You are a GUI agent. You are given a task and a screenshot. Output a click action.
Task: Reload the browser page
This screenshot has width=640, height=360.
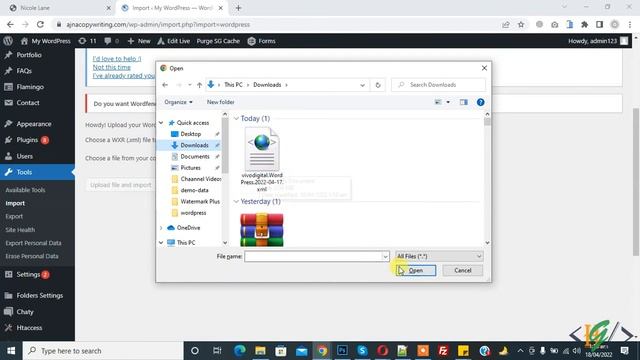[40, 24]
